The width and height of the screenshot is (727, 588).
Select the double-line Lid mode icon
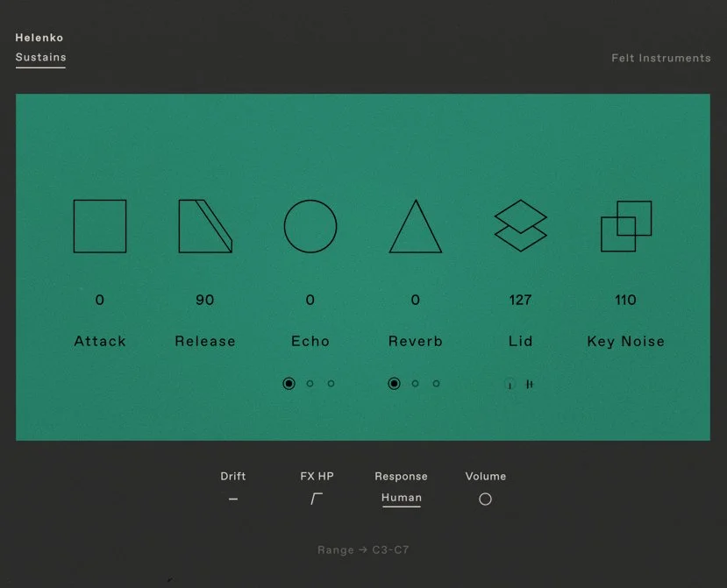click(x=530, y=384)
